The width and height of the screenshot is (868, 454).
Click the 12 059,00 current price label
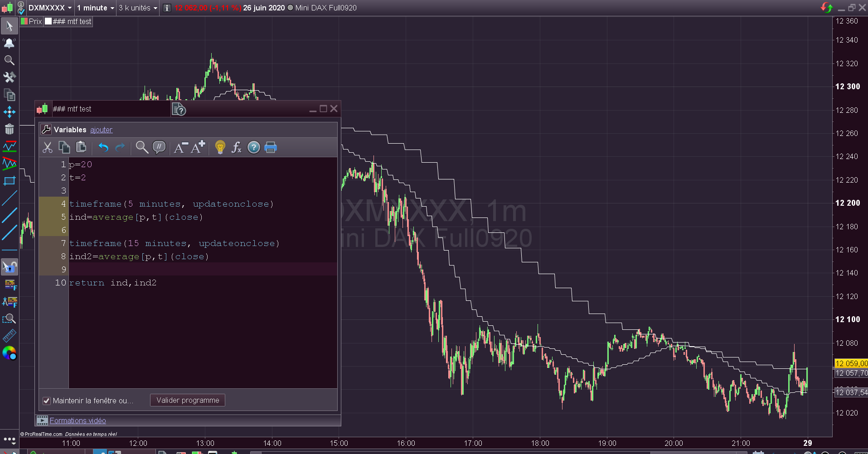851,363
